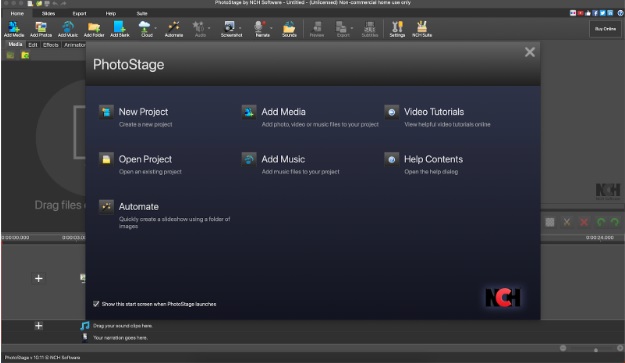Click the Screenshot toolbar icon
Image resolution: width=625 pixels, height=363 pixels.
[230, 29]
